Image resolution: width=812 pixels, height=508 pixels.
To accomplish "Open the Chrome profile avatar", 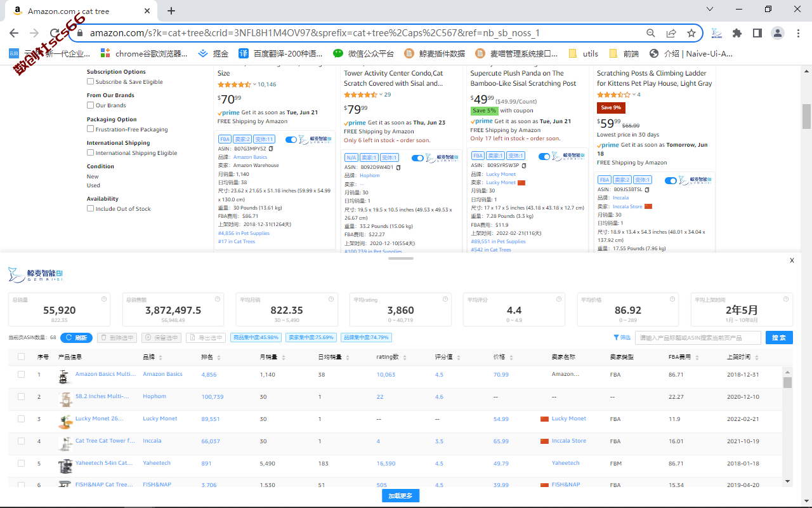I will point(778,33).
